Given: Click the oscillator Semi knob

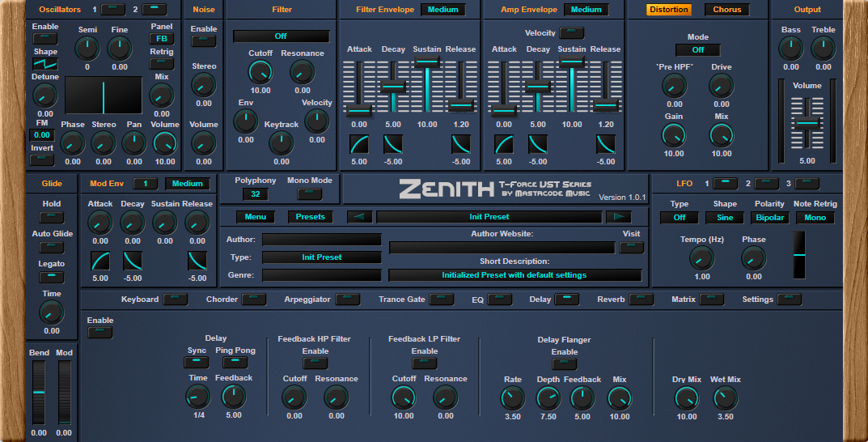Looking at the screenshot, I should pos(87,49).
